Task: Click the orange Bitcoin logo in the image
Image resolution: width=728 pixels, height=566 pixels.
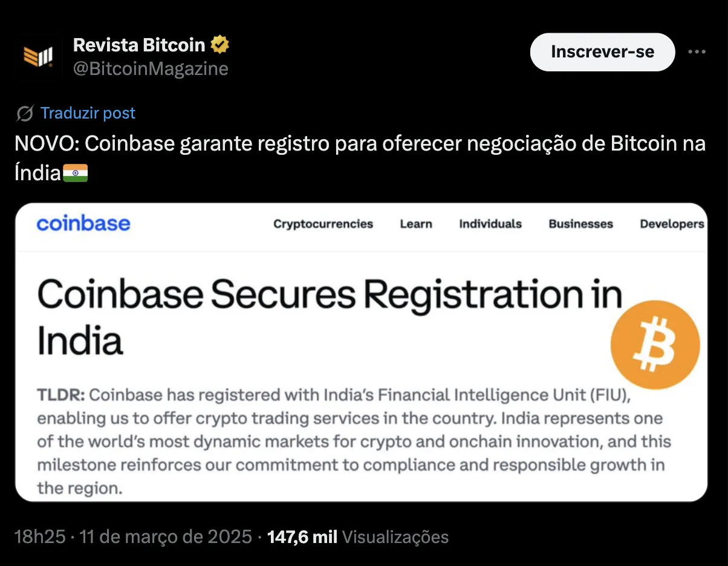Action: point(655,343)
